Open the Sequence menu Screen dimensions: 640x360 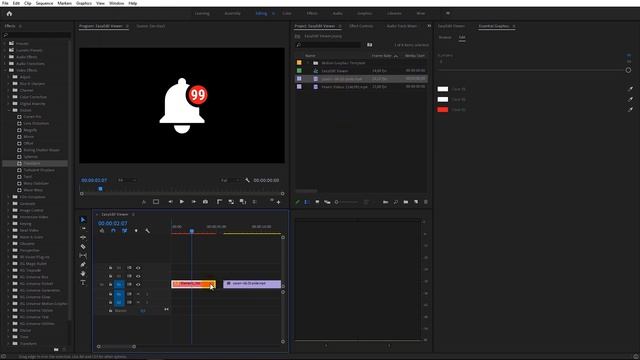(44, 3)
